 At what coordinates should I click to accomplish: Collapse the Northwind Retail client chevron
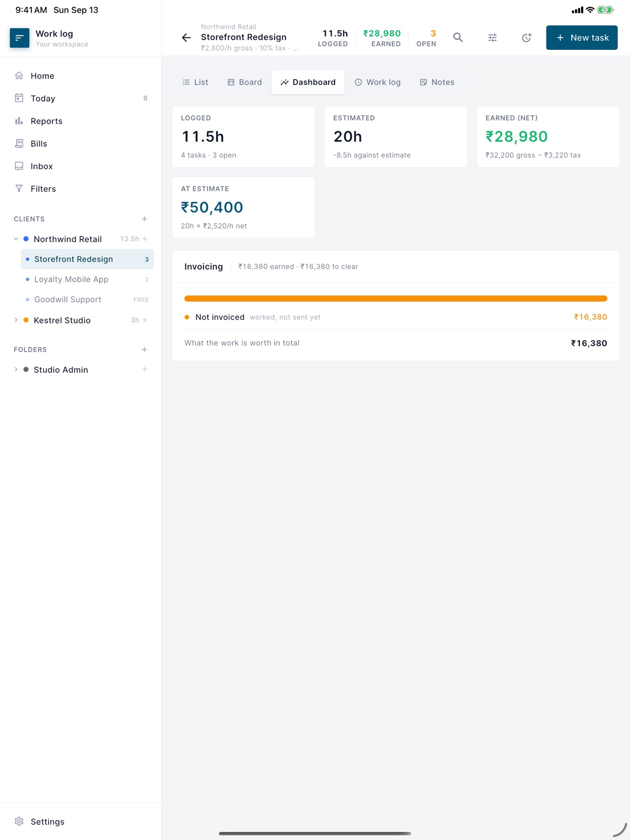16,239
